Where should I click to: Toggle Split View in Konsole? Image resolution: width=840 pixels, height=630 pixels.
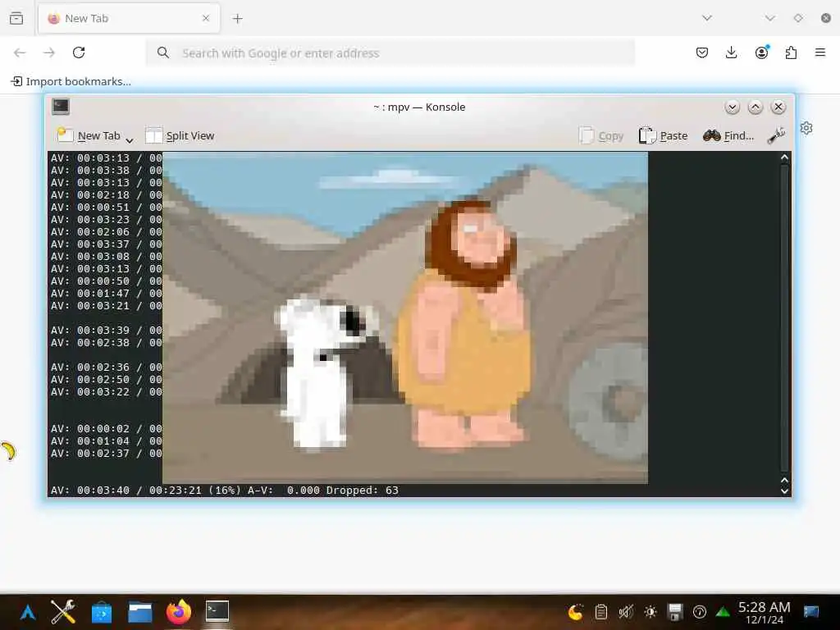point(180,135)
